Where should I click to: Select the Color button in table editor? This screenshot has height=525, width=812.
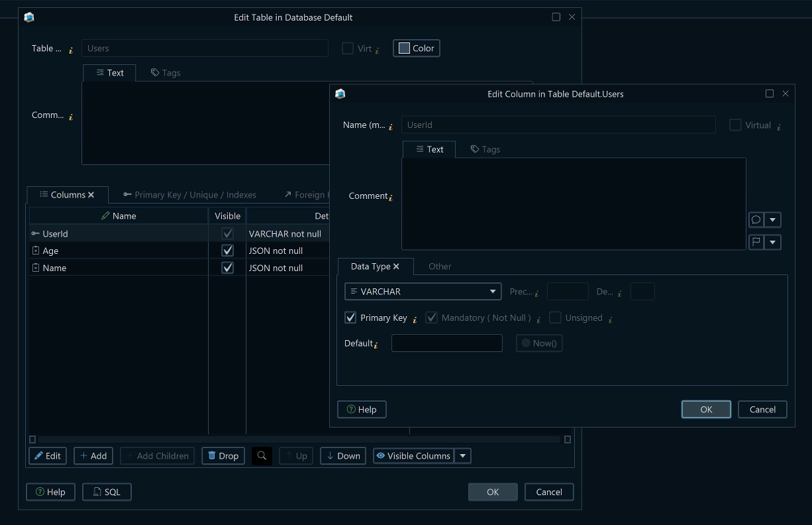(416, 48)
